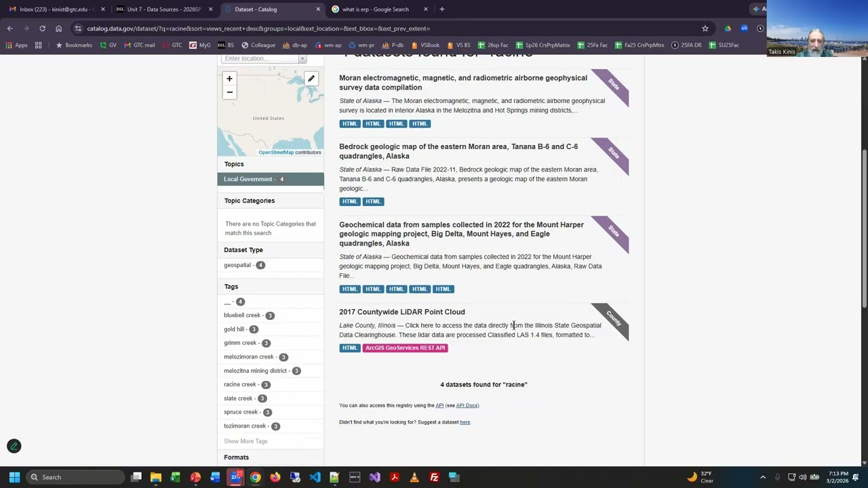Click the green annotation pencil floating icon
Screen dimensions: 868x488
click(14, 446)
